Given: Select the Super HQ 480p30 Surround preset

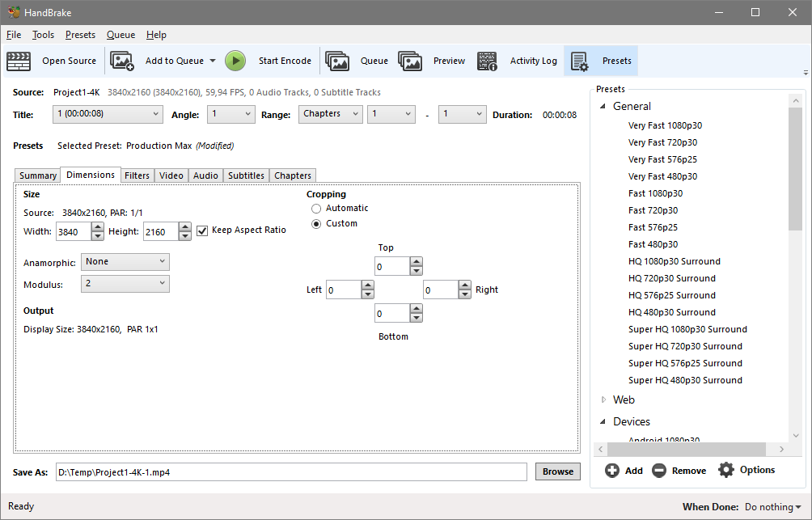Looking at the screenshot, I should pos(685,380).
